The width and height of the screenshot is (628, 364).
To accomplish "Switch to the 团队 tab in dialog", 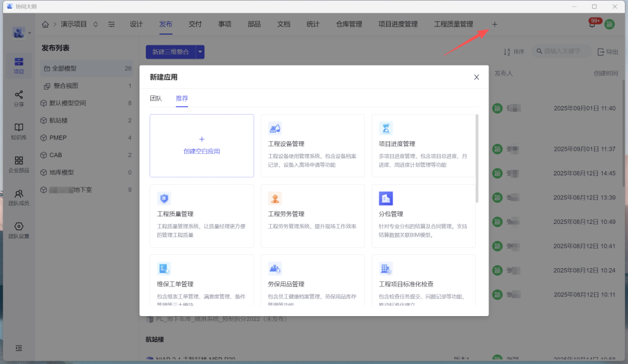I will click(156, 98).
